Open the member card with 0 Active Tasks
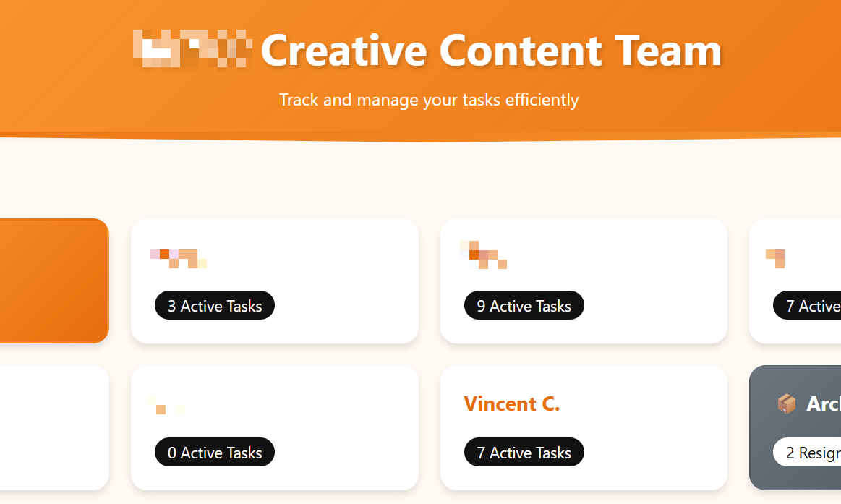Image resolution: width=841 pixels, height=504 pixels. pyautogui.click(x=275, y=427)
